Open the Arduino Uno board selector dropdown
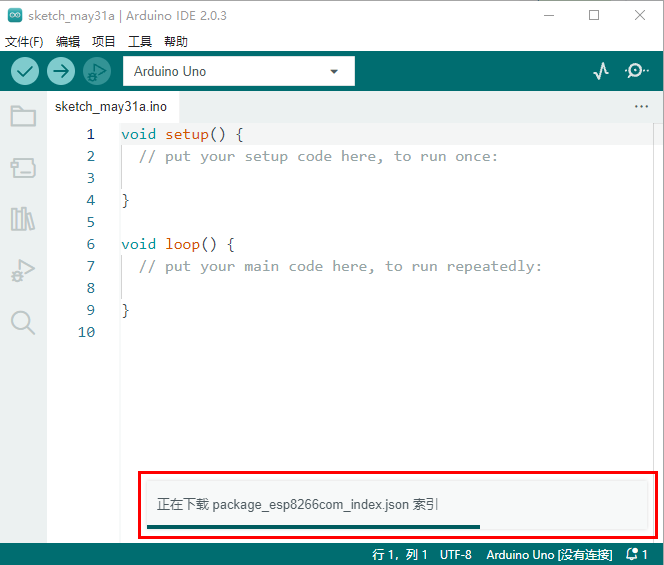664x565 pixels. (x=239, y=71)
